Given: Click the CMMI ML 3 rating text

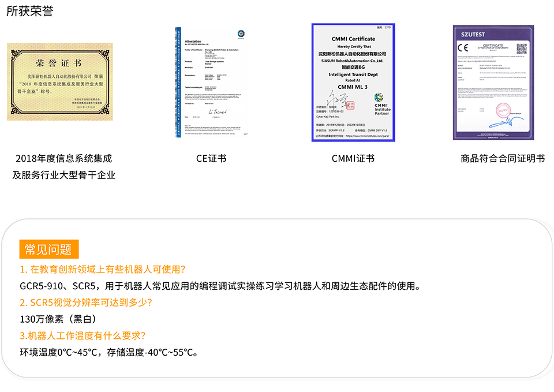Looking at the screenshot, I should (x=353, y=86).
